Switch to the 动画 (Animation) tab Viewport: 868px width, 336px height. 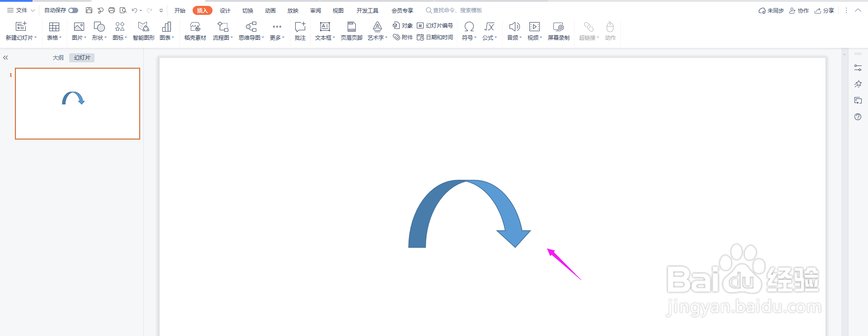click(270, 10)
